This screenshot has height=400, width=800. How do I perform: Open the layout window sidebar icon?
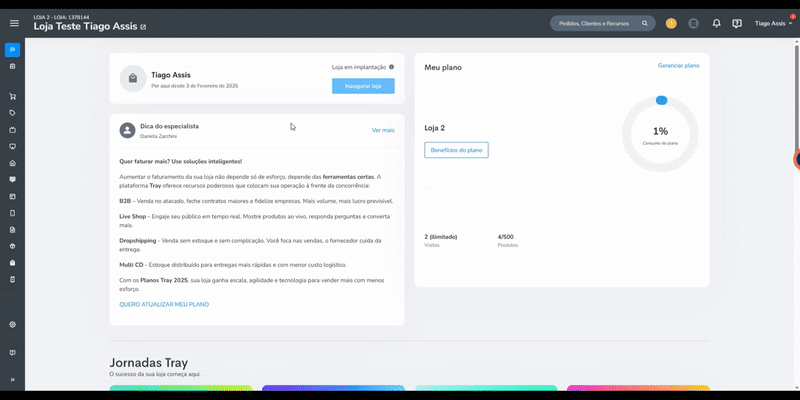[13, 196]
